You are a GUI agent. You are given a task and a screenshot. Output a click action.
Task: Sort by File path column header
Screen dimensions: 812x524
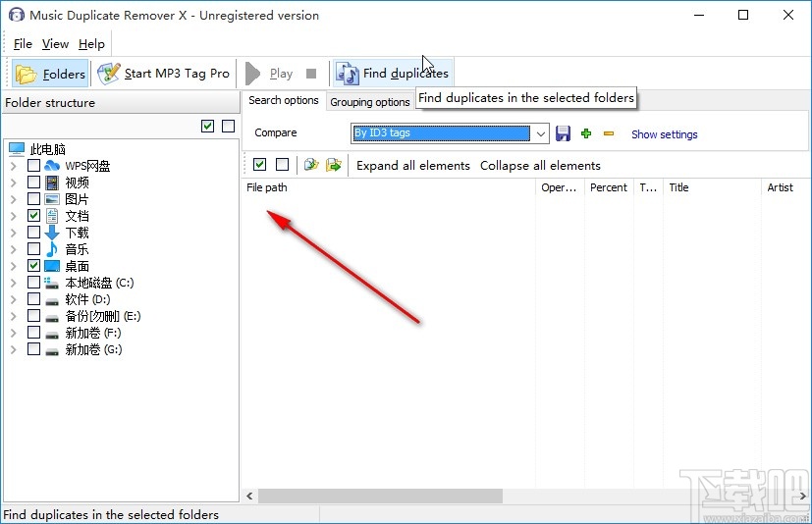coord(389,187)
